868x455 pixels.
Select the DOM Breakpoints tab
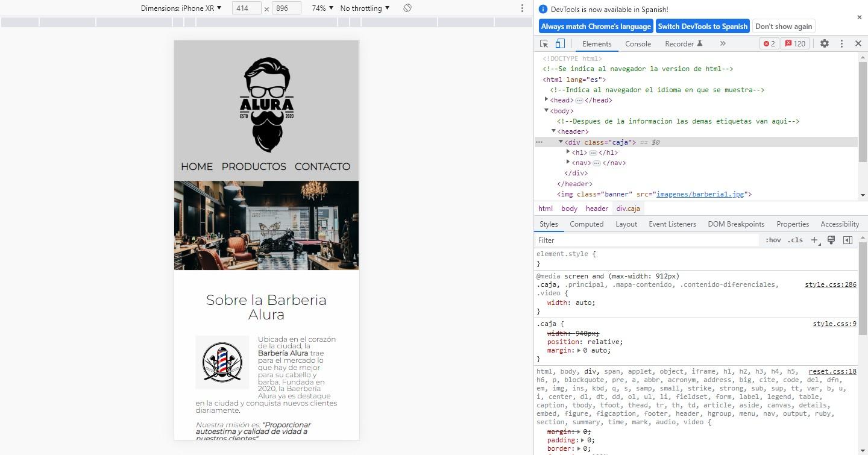(x=736, y=224)
